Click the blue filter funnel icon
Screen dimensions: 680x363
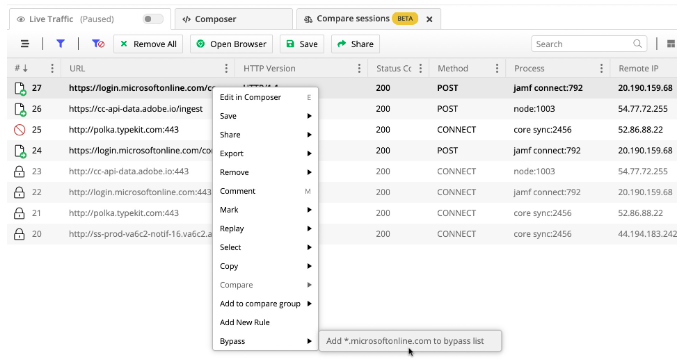coord(60,44)
